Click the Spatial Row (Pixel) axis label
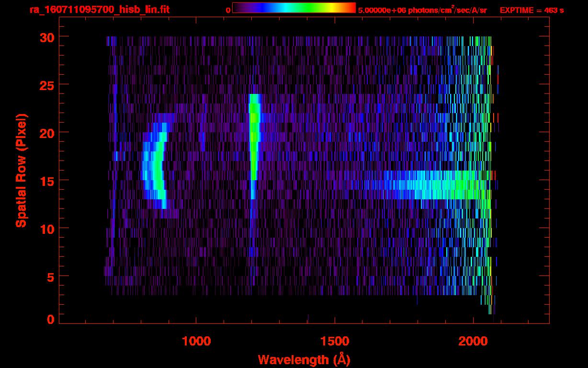Image resolution: width=588 pixels, height=368 pixels. [21, 170]
